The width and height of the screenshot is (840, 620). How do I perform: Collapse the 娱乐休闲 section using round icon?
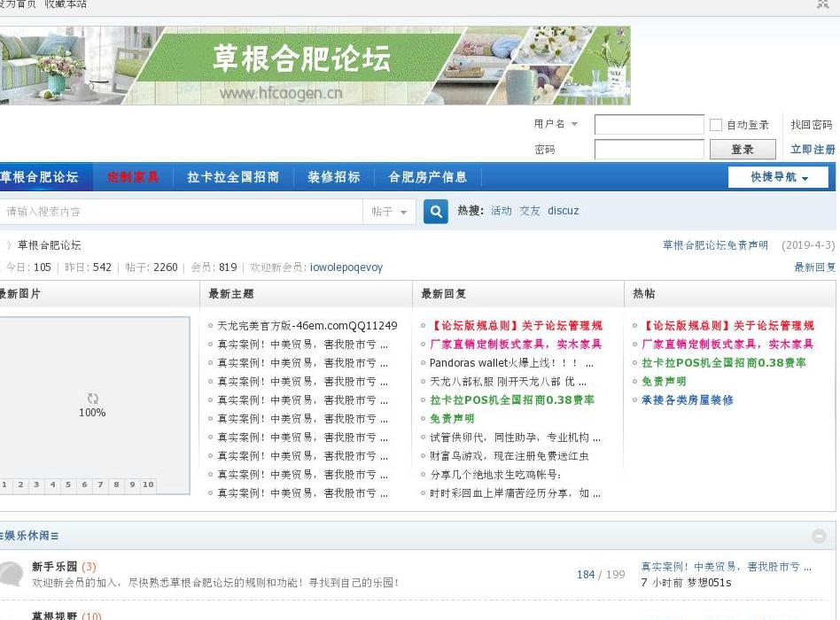[x=819, y=535]
